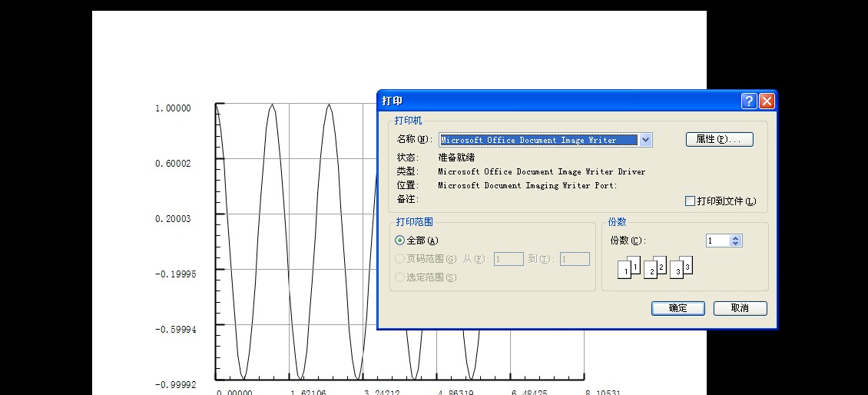Click the 份数 copies number field
The image size is (868, 395).
pos(718,241)
